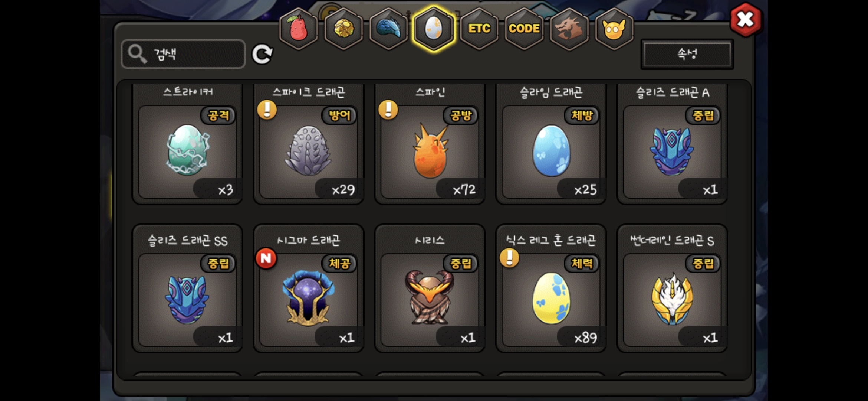Switch to the ETC tab
This screenshot has height=401, width=868.
(x=479, y=29)
